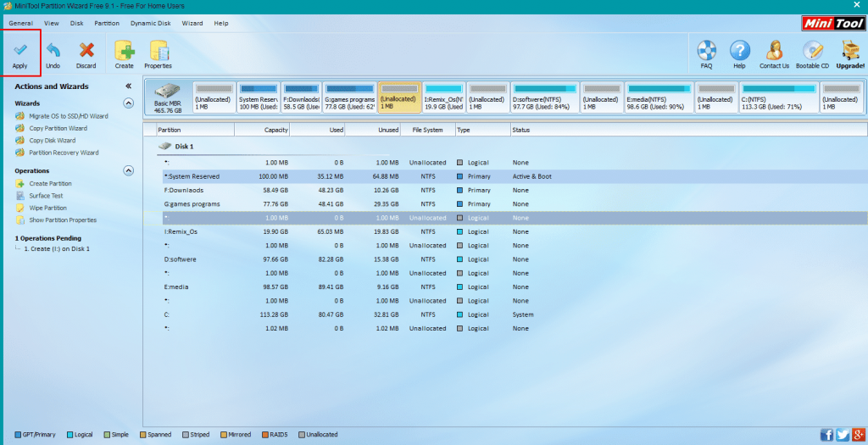This screenshot has width=868, height=445.
Task: Open the Properties toolbar icon
Action: point(159,50)
